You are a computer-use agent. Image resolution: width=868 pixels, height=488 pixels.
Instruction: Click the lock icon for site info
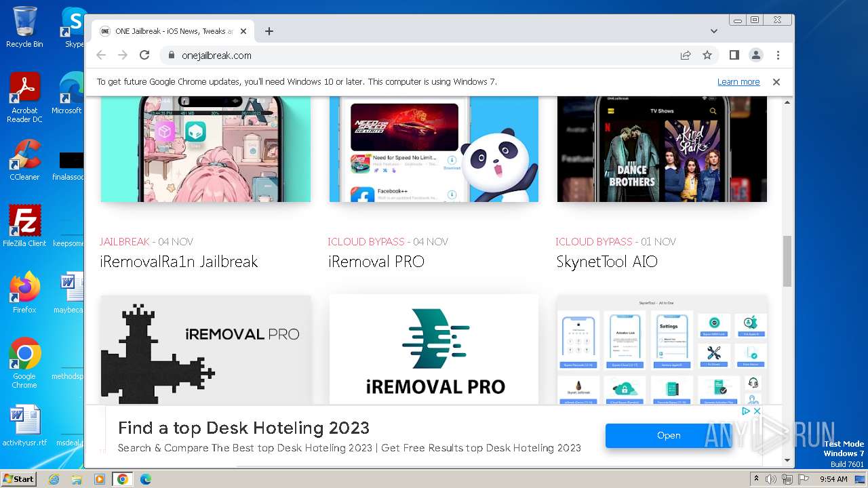(172, 56)
